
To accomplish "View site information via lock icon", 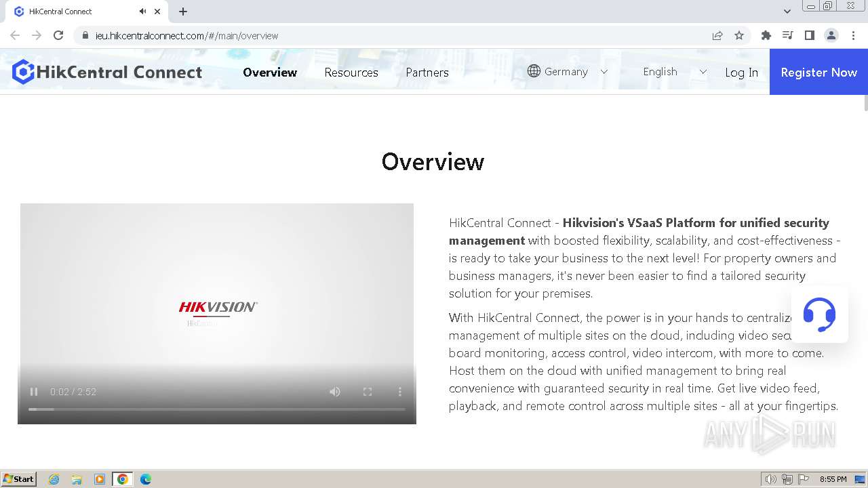I will [x=85, y=35].
